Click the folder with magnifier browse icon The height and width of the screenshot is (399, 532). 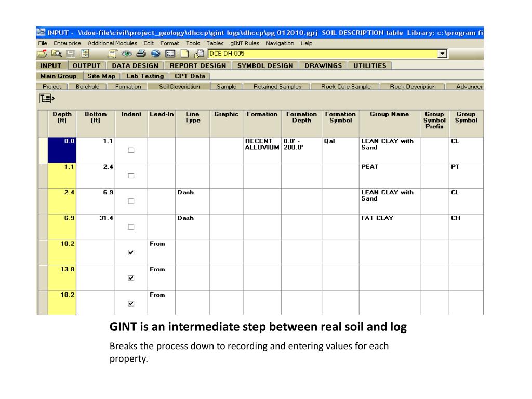pyautogui.click(x=56, y=54)
